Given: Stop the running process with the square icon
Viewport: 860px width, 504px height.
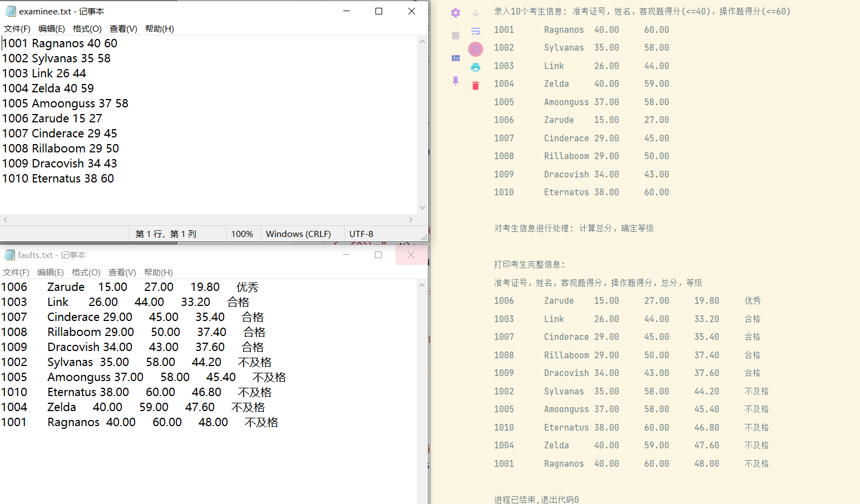Looking at the screenshot, I should click(x=456, y=36).
